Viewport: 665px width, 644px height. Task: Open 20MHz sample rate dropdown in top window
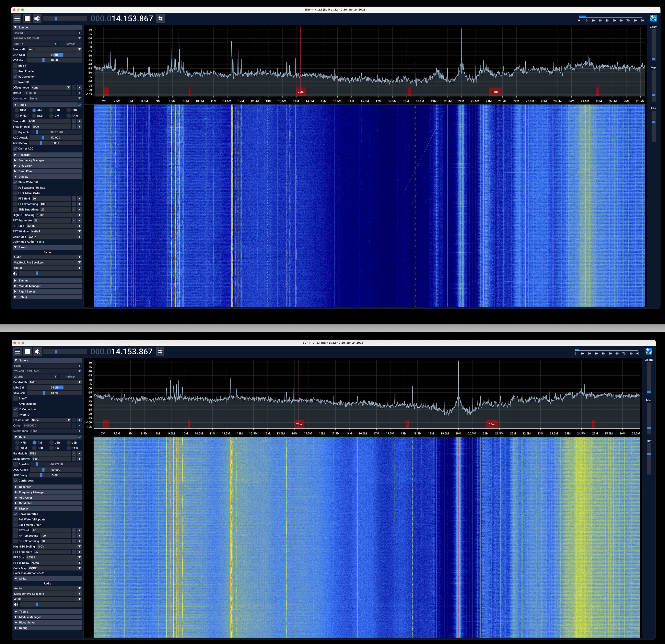35,44
